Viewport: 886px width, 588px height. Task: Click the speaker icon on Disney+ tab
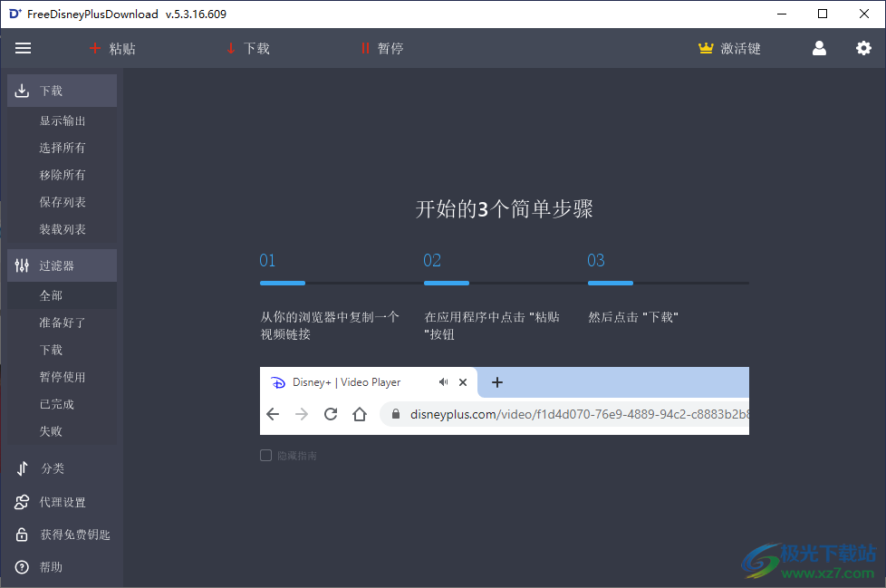(x=444, y=382)
